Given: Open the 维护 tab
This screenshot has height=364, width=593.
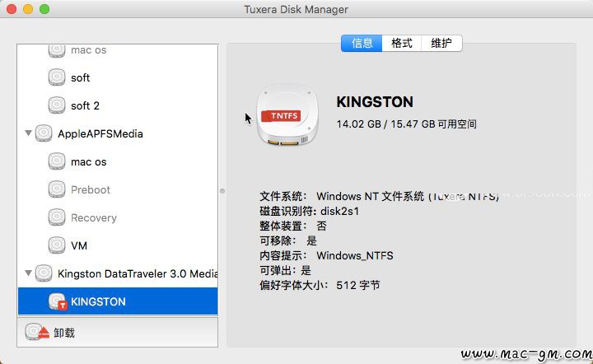Looking at the screenshot, I should 441,43.
